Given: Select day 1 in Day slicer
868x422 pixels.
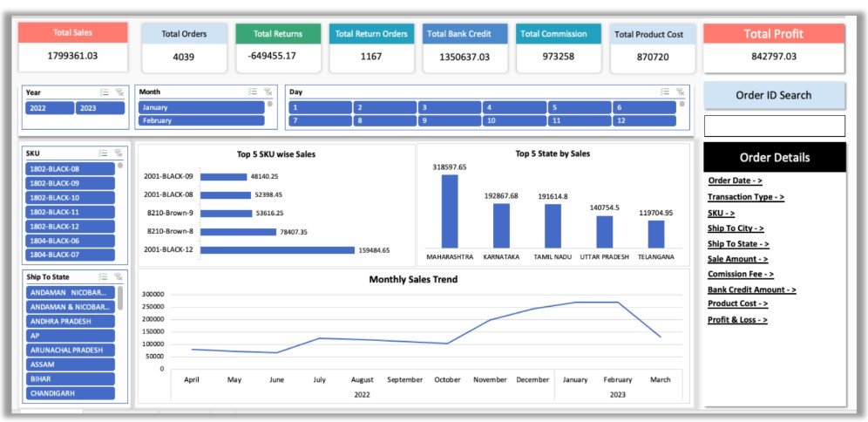Looking at the screenshot, I should coord(321,107).
